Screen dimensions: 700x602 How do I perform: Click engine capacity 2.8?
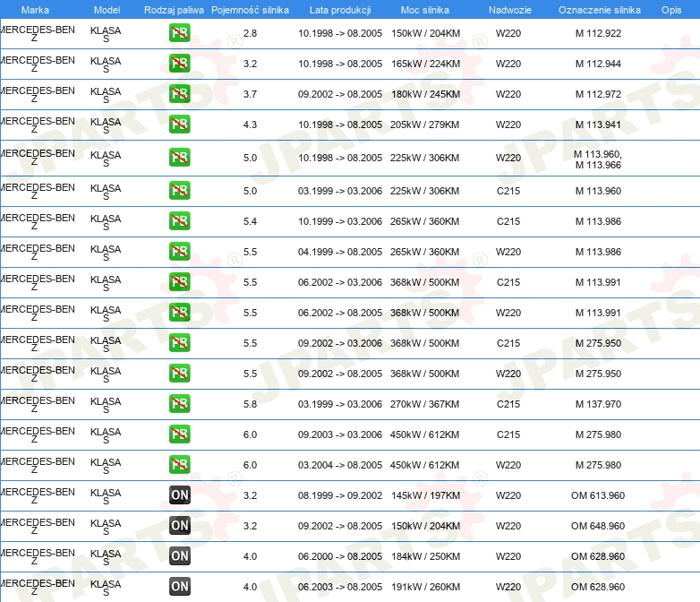point(250,33)
